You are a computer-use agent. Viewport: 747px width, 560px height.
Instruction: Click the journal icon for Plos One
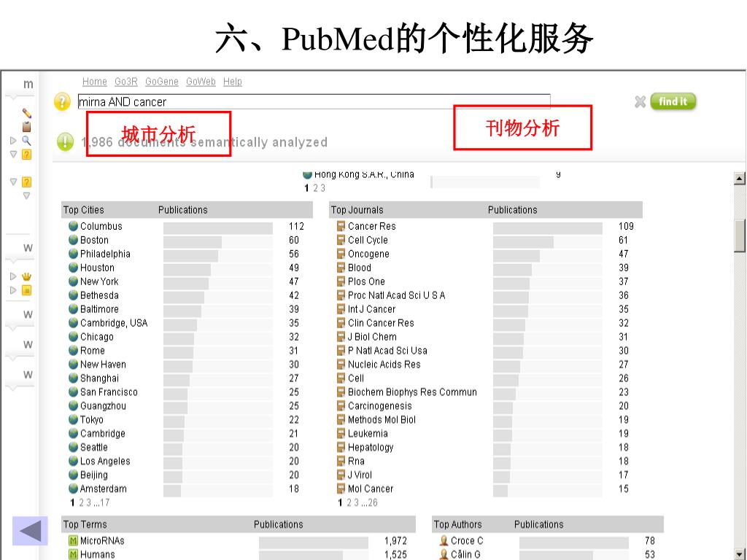click(x=341, y=281)
